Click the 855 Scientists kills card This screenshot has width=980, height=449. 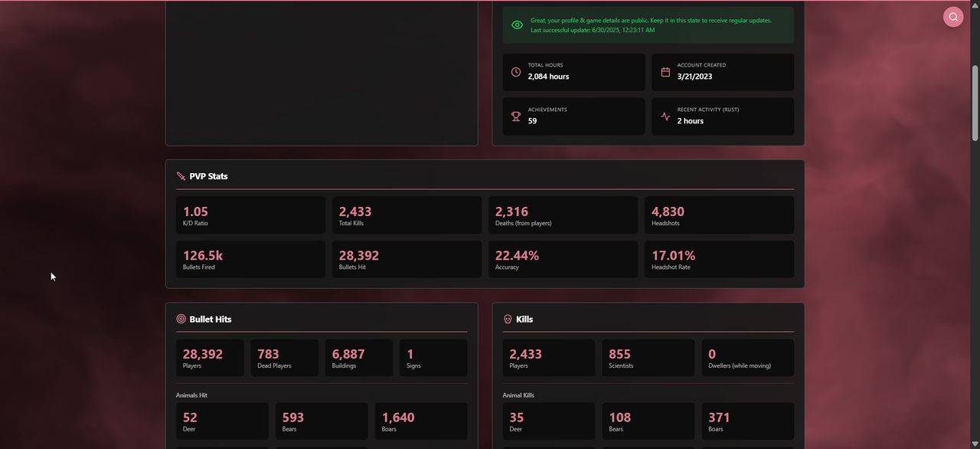648,358
